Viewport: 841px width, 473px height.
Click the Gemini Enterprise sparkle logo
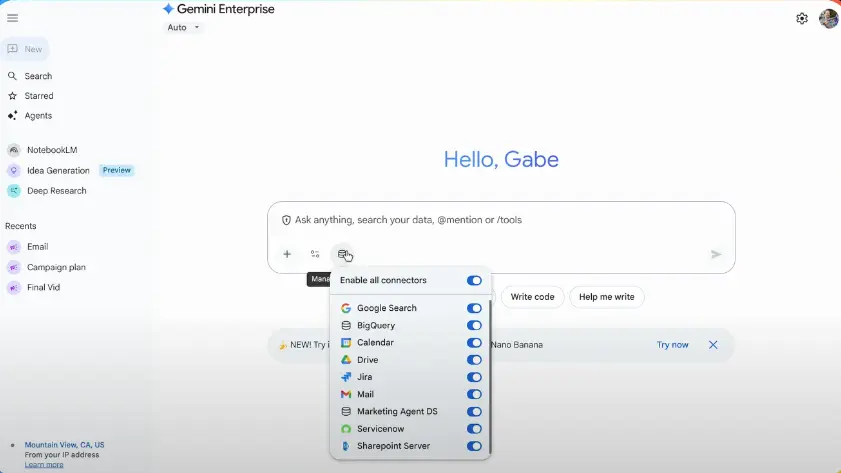pos(168,9)
